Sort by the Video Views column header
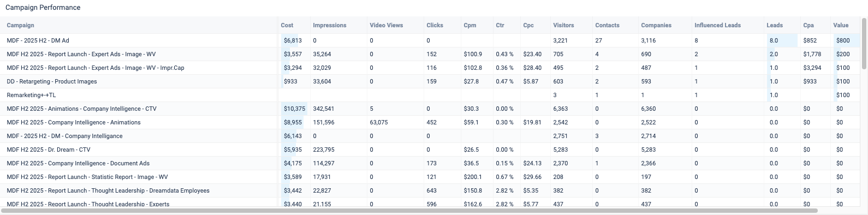The width and height of the screenshot is (868, 215). click(386, 25)
